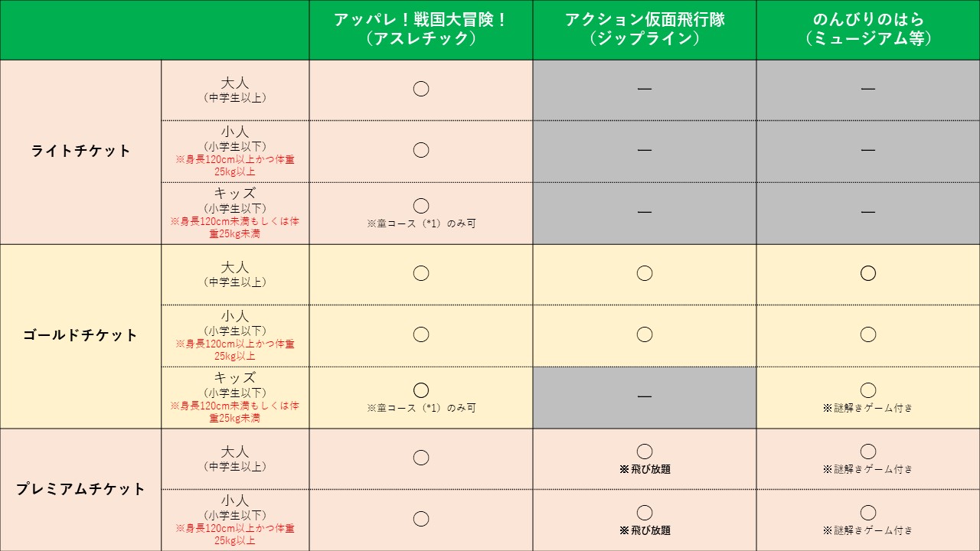980x551 pixels.
Task: Click ライトチケット キッズ 童コースのみ可 note
Action: point(421,223)
